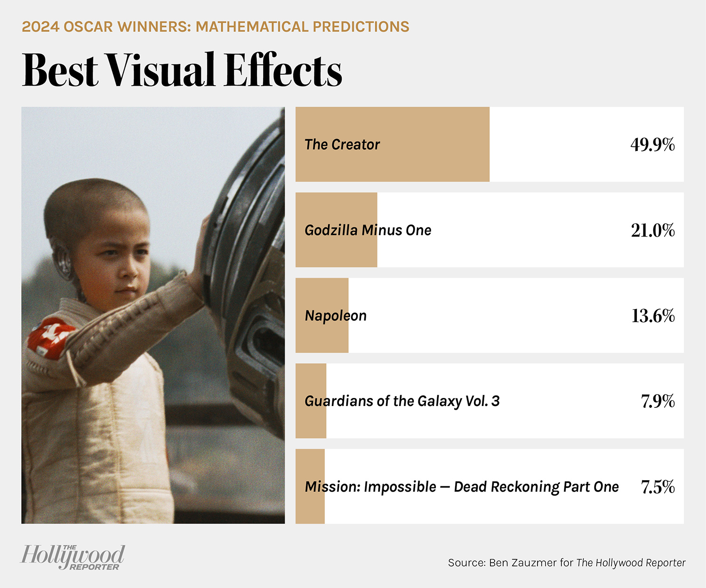Click The Hollywood Reporter logo

(72, 557)
